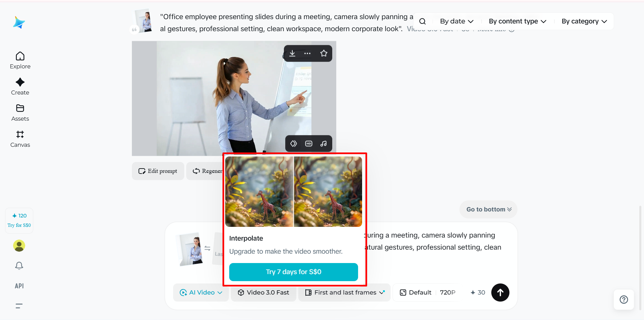This screenshot has height=320, width=644.
Task: Open the Assets section
Action: click(20, 113)
